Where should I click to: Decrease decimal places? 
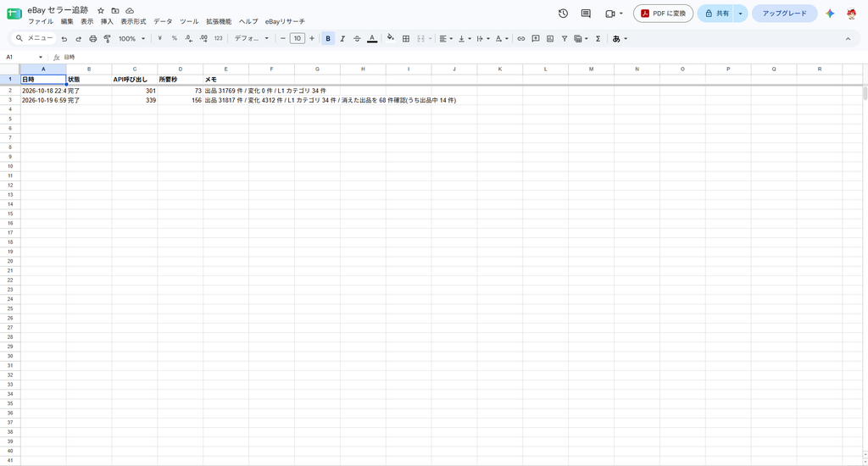pos(189,39)
